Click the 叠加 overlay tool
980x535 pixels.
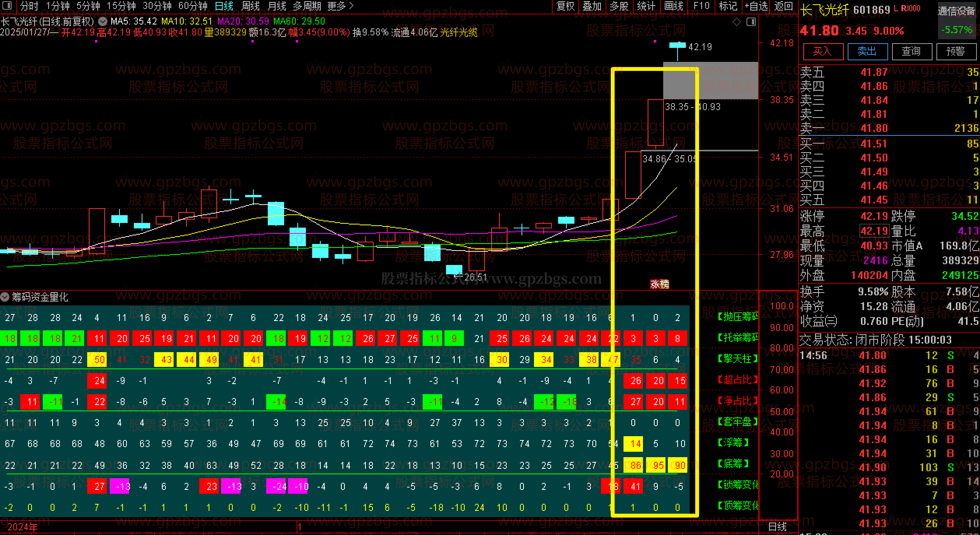tap(592, 6)
